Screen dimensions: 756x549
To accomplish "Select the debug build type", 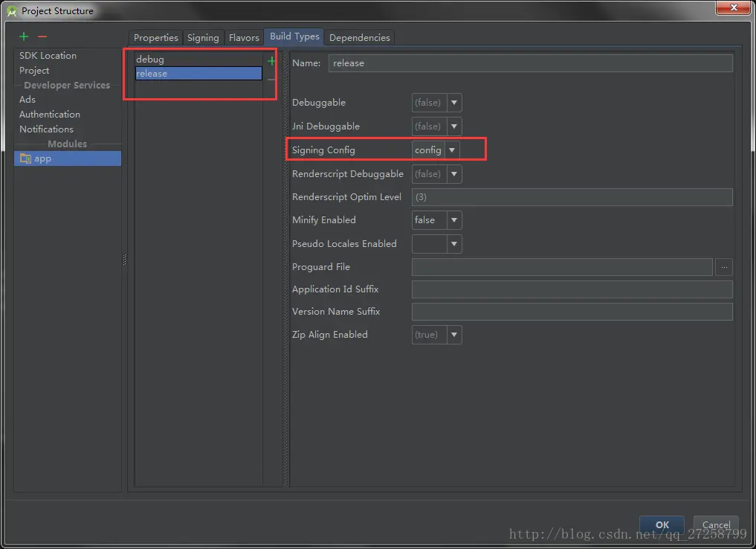I will pyautogui.click(x=198, y=60).
